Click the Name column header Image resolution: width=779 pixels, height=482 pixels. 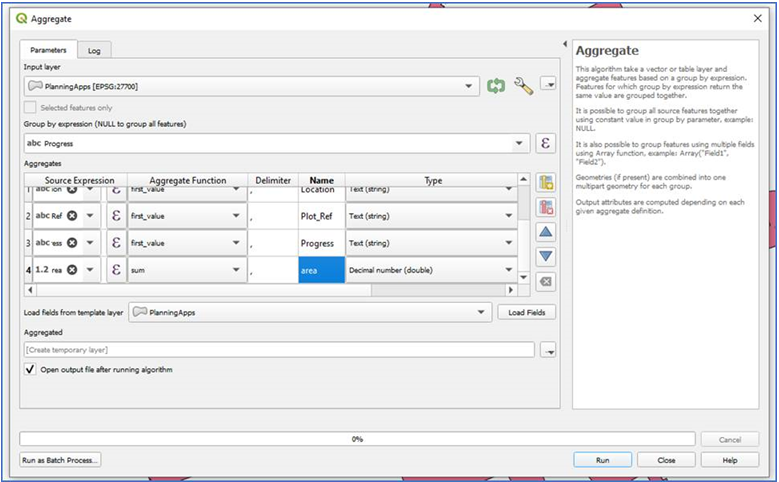pos(321,180)
